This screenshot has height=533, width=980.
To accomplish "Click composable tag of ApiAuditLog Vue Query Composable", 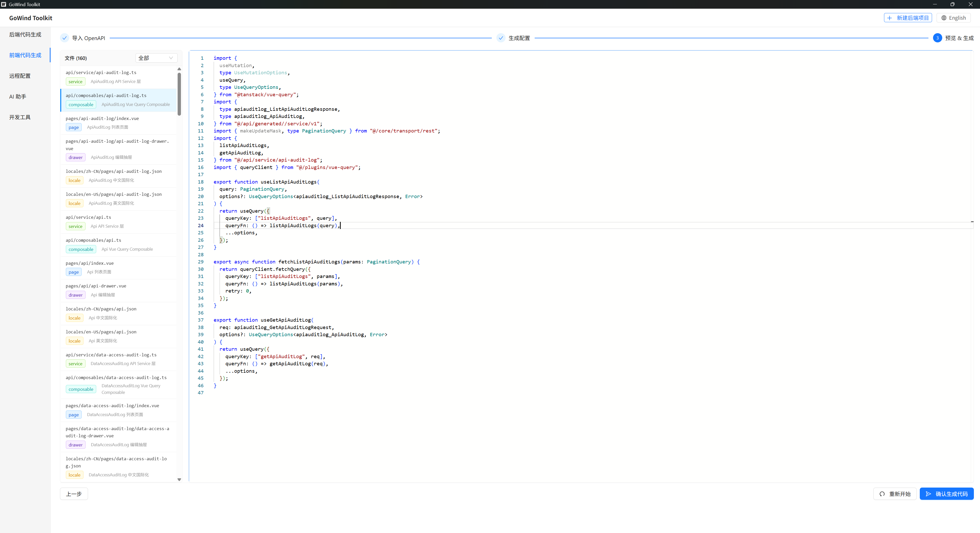I will 81,105.
